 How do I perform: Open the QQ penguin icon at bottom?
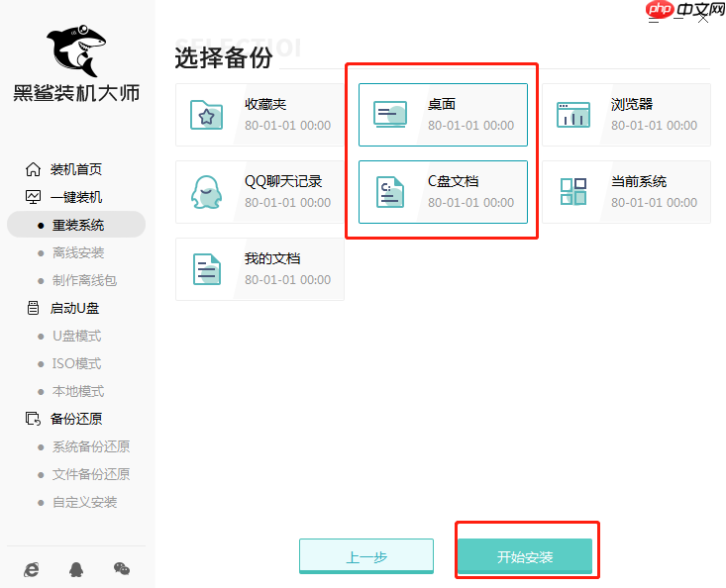click(76, 569)
